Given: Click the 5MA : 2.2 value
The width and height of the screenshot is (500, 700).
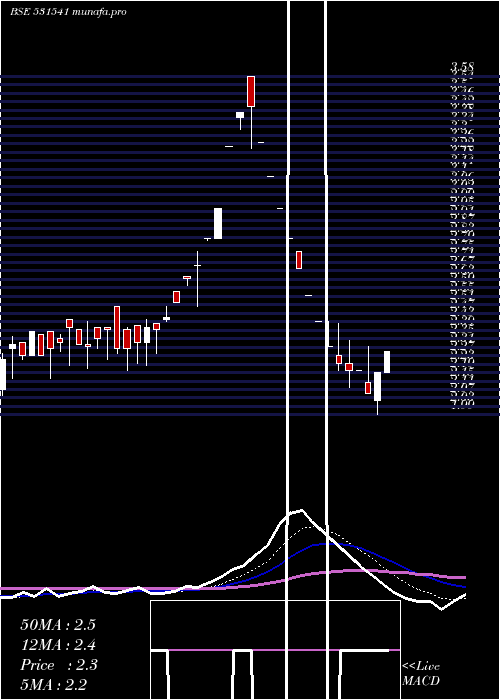Looking at the screenshot, I should click(53, 684).
